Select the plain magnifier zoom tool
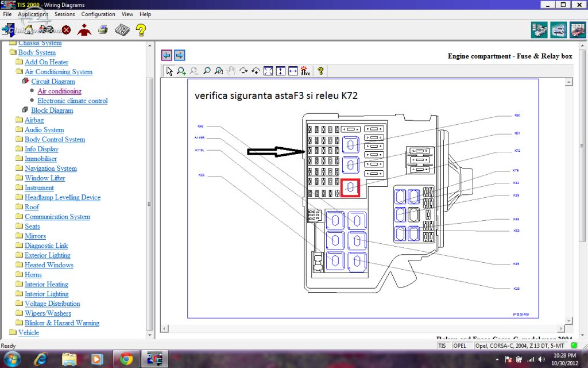 point(206,71)
